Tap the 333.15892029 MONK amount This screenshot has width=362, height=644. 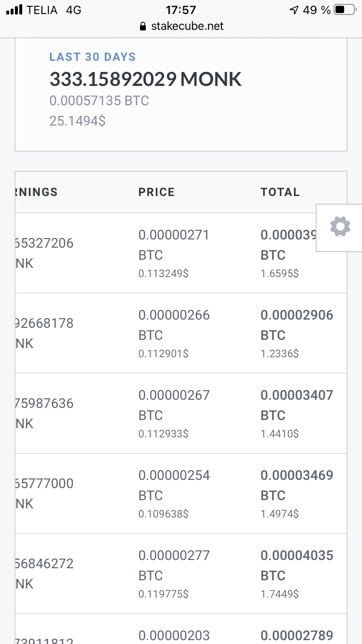tap(145, 79)
